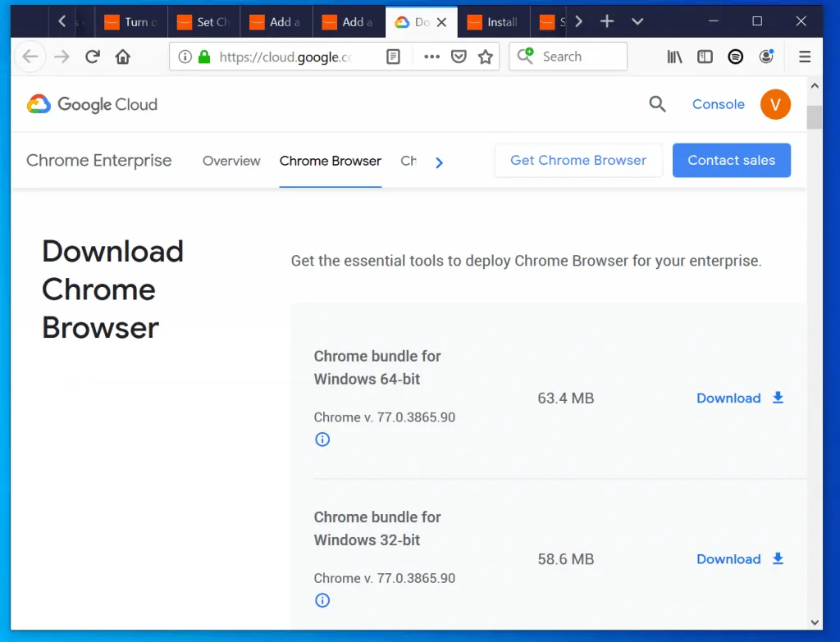Screen dimensions: 840x642
Task: Click the info icon under Chrome 64-bit version
Action: pos(322,439)
